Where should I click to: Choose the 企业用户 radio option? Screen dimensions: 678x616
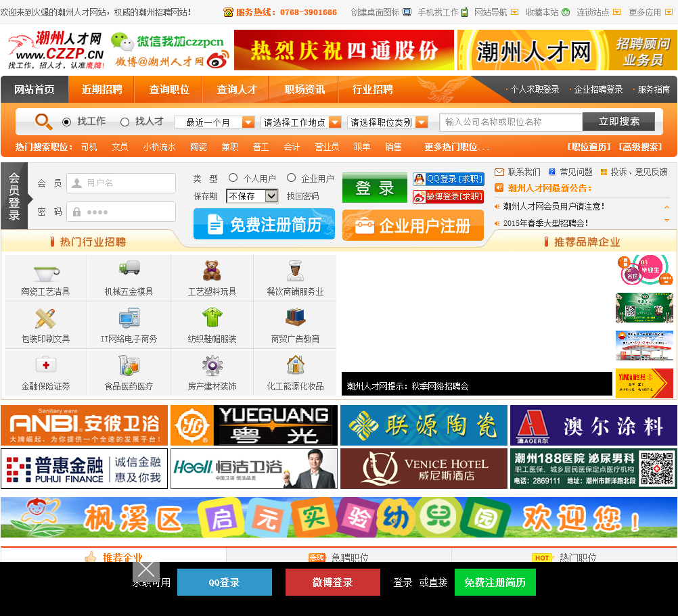pos(292,178)
